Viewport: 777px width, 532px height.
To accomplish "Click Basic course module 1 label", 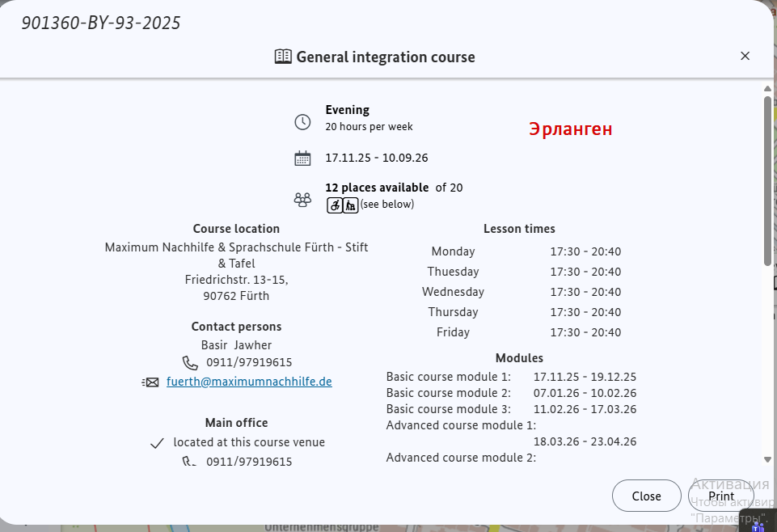I will (449, 377).
